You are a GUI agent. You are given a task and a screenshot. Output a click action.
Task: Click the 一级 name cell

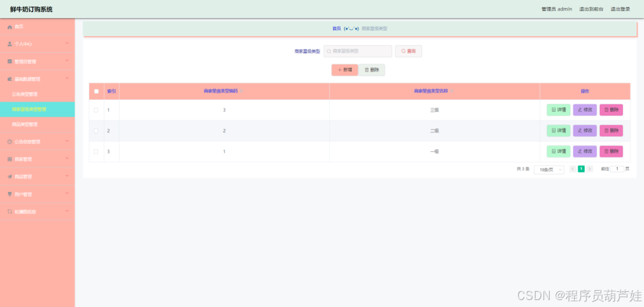(x=434, y=151)
